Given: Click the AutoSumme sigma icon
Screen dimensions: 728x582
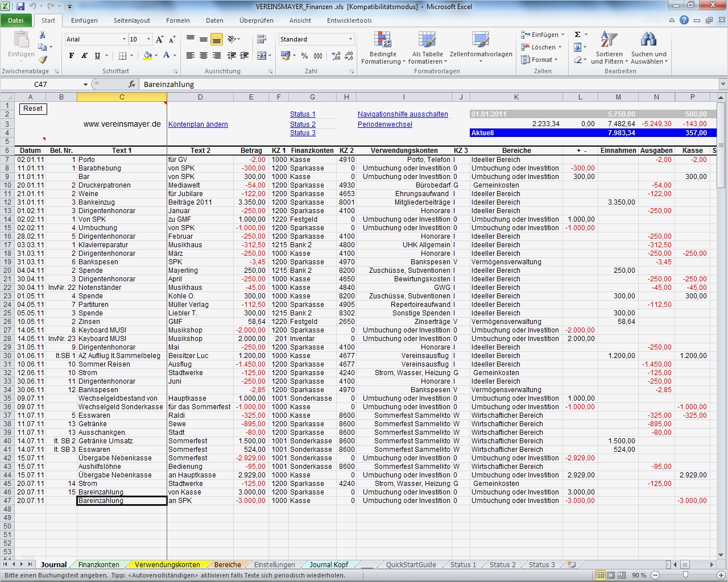Looking at the screenshot, I should coord(577,35).
